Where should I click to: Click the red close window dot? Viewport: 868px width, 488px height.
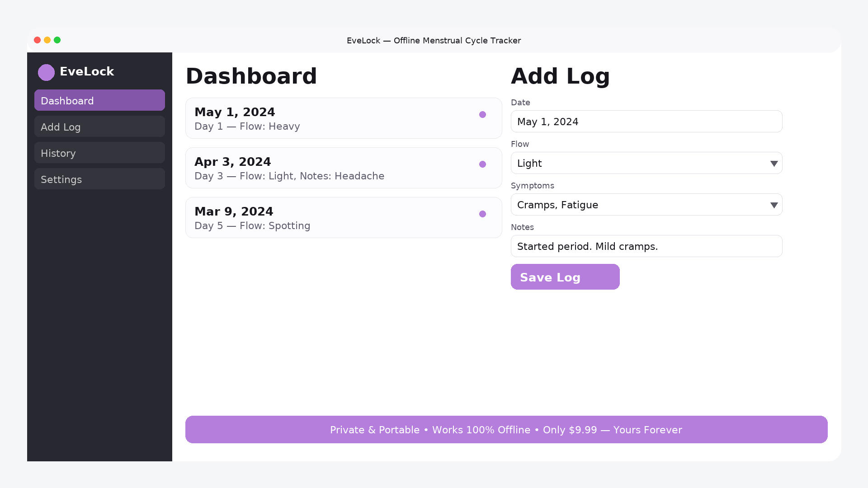click(x=38, y=40)
